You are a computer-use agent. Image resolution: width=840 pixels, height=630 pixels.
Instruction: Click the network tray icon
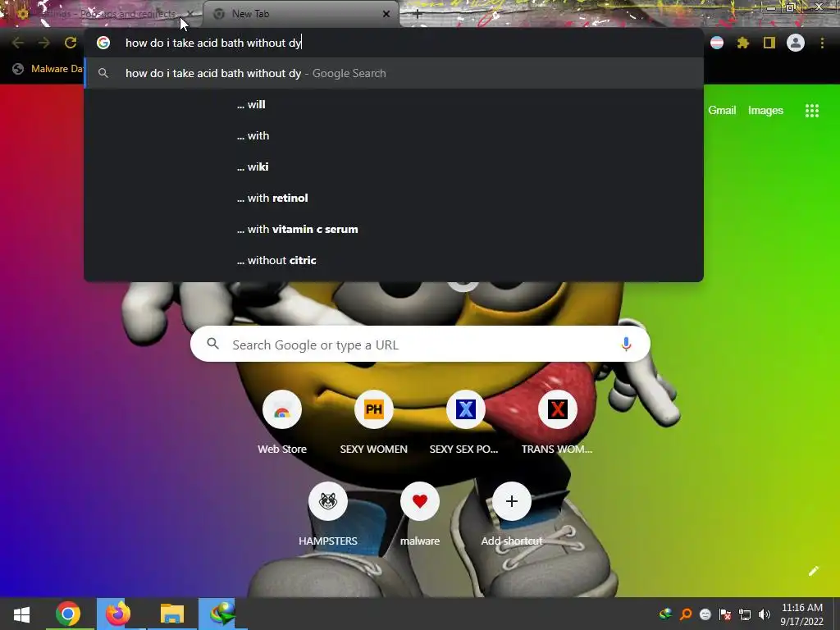pyautogui.click(x=745, y=614)
